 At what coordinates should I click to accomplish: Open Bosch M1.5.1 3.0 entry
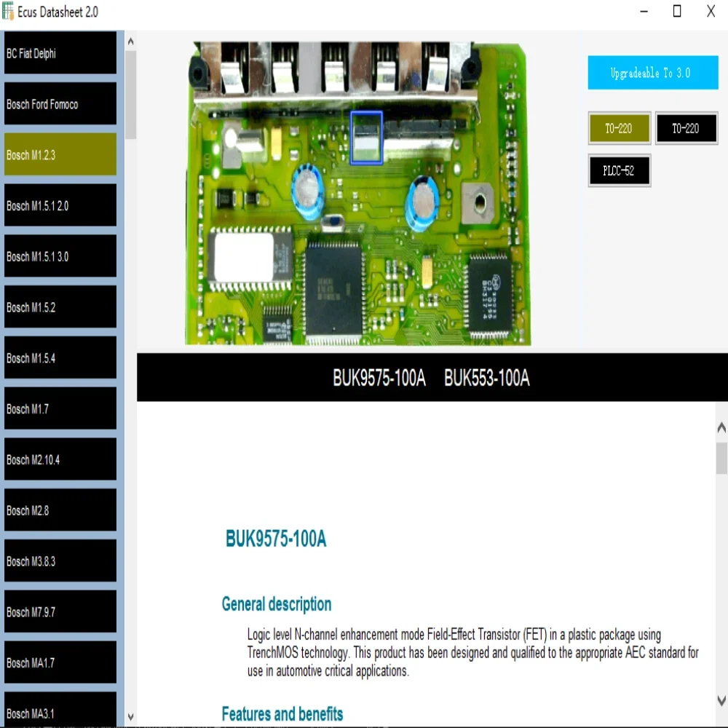pyautogui.click(x=60, y=256)
